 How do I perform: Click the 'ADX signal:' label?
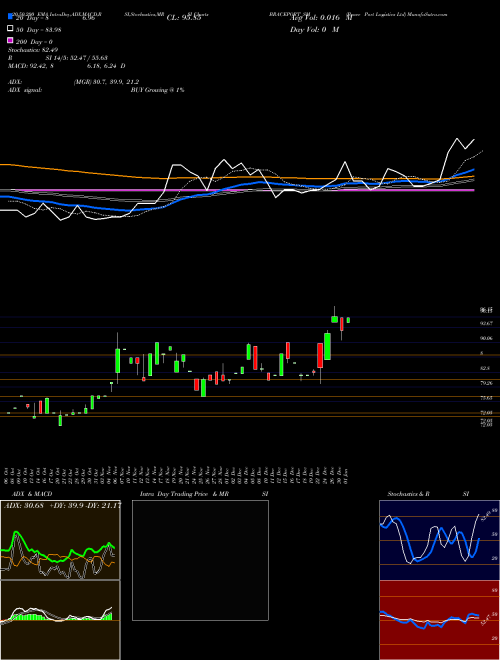point(25,90)
